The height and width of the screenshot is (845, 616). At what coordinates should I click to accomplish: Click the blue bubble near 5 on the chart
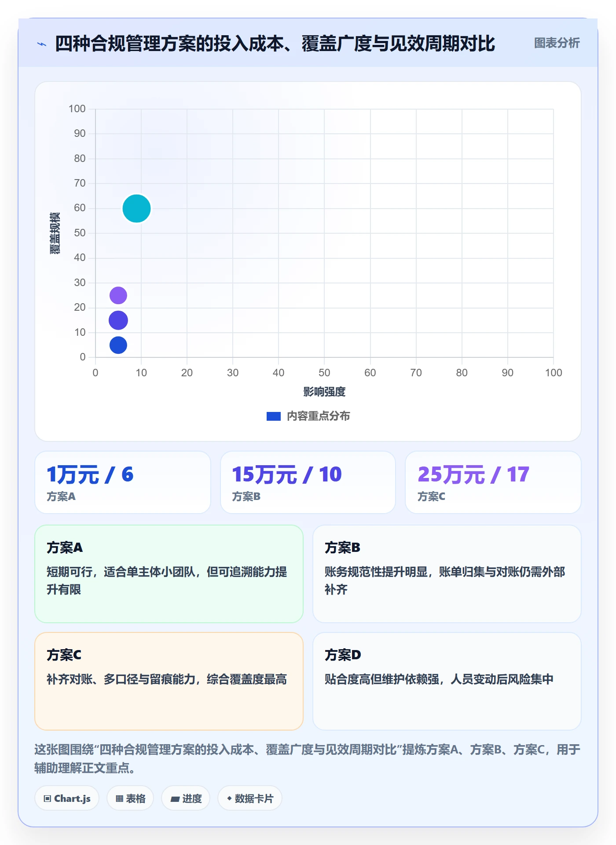[x=118, y=345]
